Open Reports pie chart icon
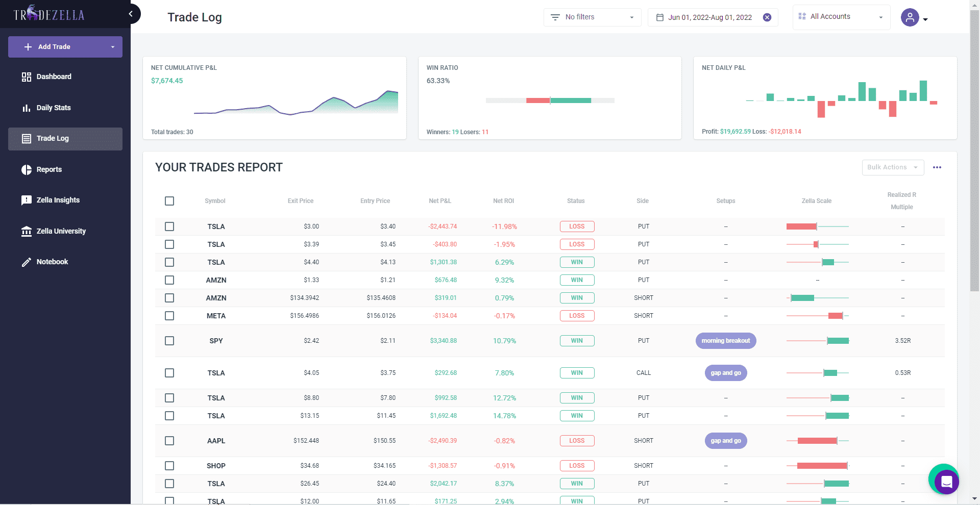The width and height of the screenshot is (980, 505). [27, 170]
